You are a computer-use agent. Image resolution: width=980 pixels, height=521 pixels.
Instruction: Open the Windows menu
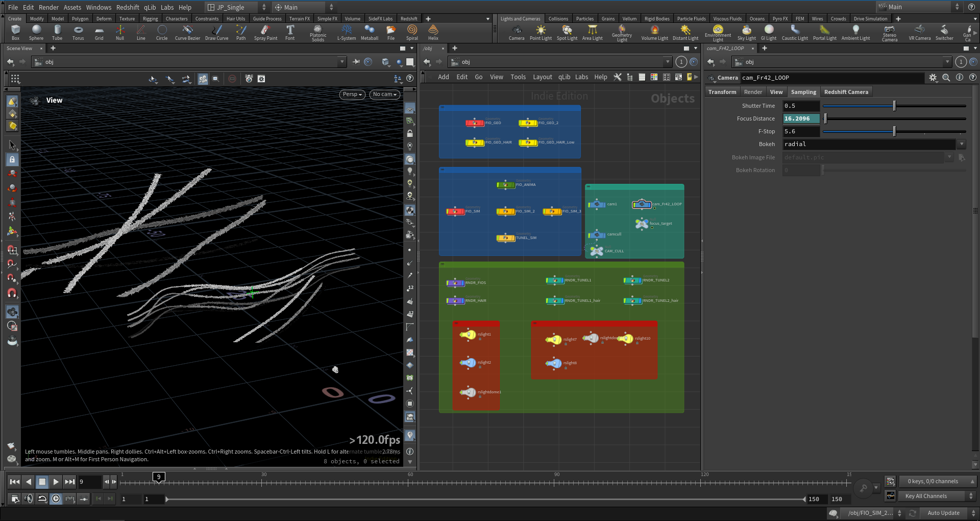99,7
